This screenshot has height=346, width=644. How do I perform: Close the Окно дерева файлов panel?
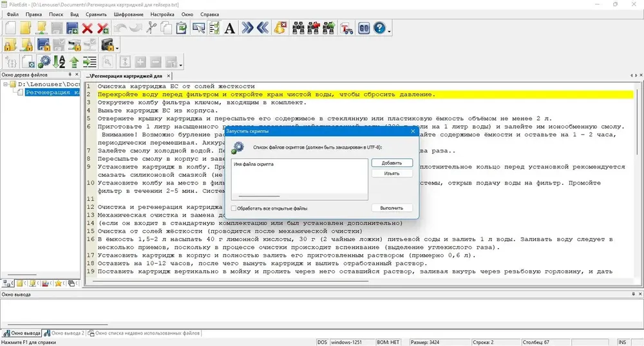pyautogui.click(x=77, y=75)
